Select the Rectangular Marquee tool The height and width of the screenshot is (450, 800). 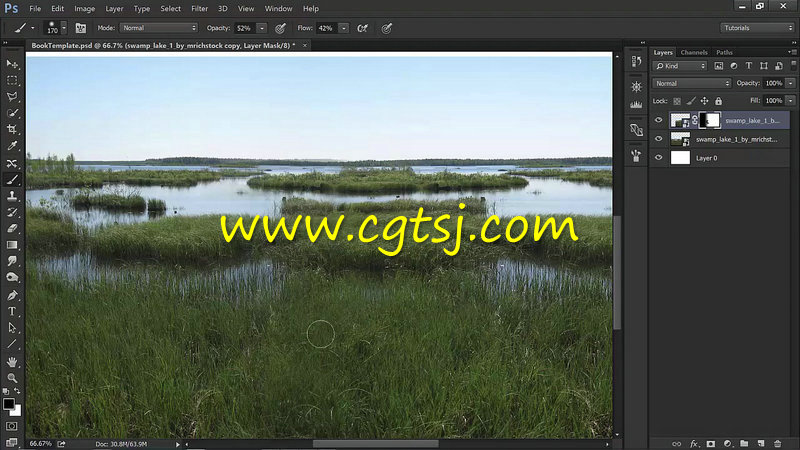12,81
